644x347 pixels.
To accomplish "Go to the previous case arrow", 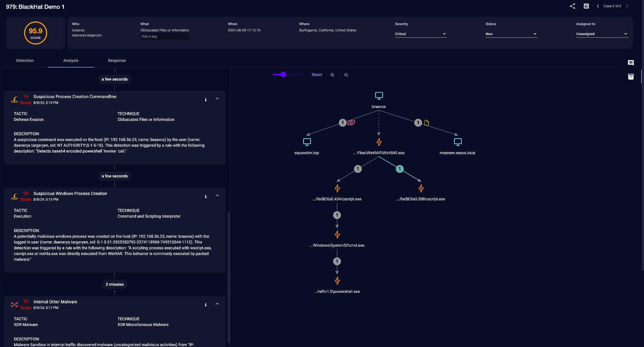I will coord(597,6).
